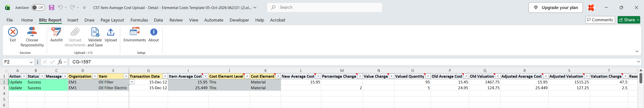Expand the file name dropdown in title
The height and width of the screenshot is (108, 644).
[255, 8]
